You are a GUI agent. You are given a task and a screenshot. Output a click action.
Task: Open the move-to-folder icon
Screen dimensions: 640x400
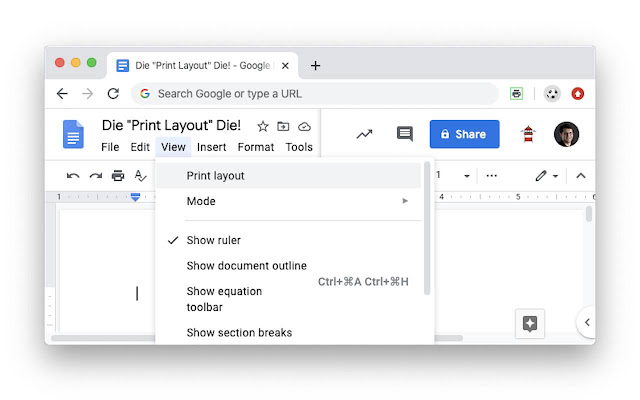pos(283,127)
